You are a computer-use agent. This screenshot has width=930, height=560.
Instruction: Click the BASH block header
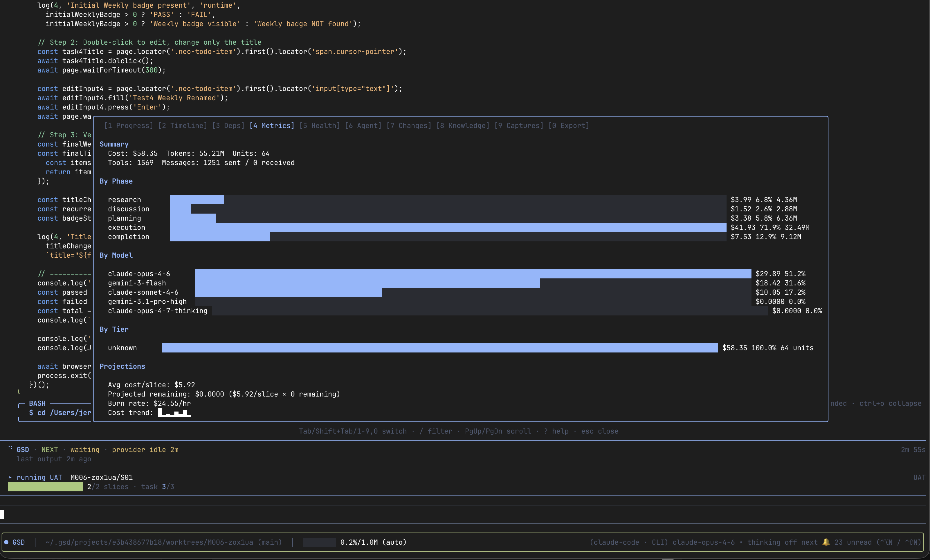pyautogui.click(x=37, y=403)
